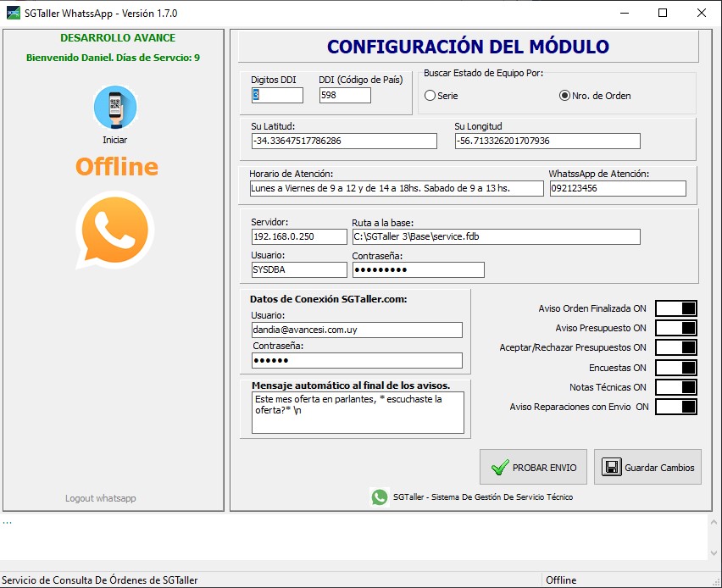This screenshot has height=588, width=722.
Task: Select the Serie radio button
Action: [x=430, y=96]
